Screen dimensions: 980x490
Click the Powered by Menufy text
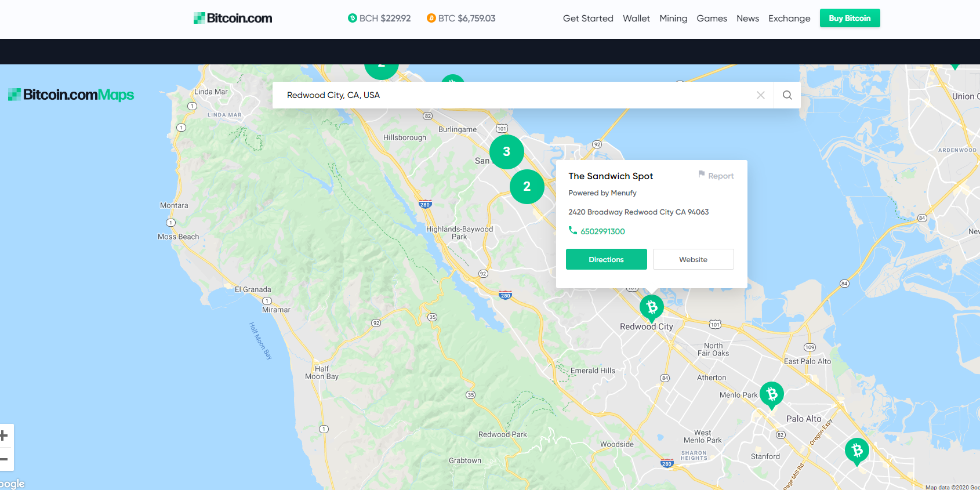[602, 193]
